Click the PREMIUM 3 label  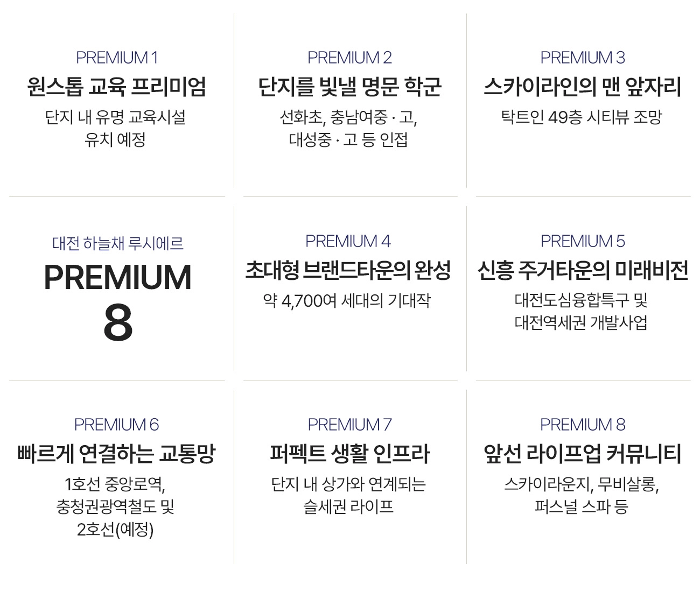[x=583, y=58]
